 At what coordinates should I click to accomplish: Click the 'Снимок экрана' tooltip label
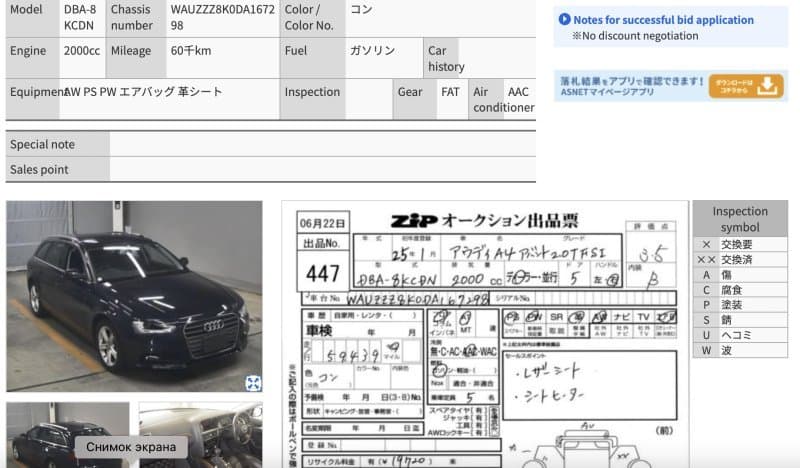point(131,447)
